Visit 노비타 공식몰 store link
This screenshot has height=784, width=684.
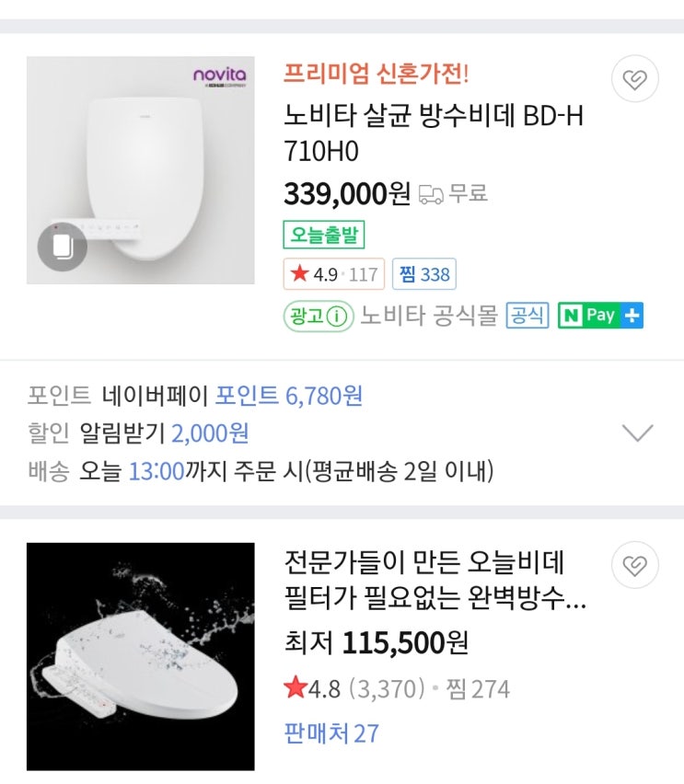click(428, 316)
